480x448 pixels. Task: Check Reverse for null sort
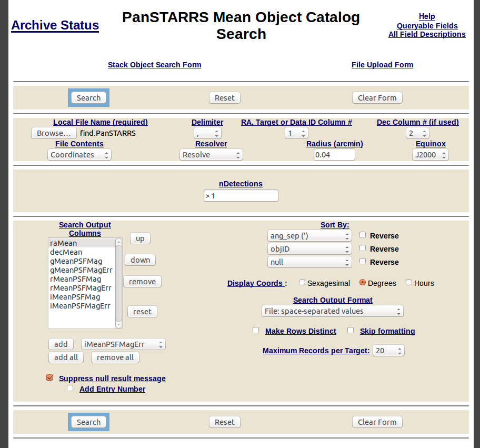(x=363, y=261)
